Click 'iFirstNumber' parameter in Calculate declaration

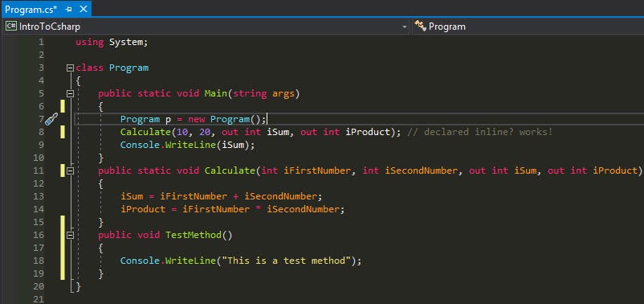[317, 170]
